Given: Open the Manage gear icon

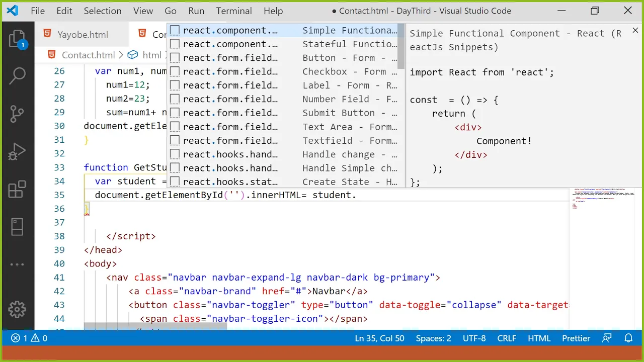Looking at the screenshot, I should pyautogui.click(x=17, y=309).
